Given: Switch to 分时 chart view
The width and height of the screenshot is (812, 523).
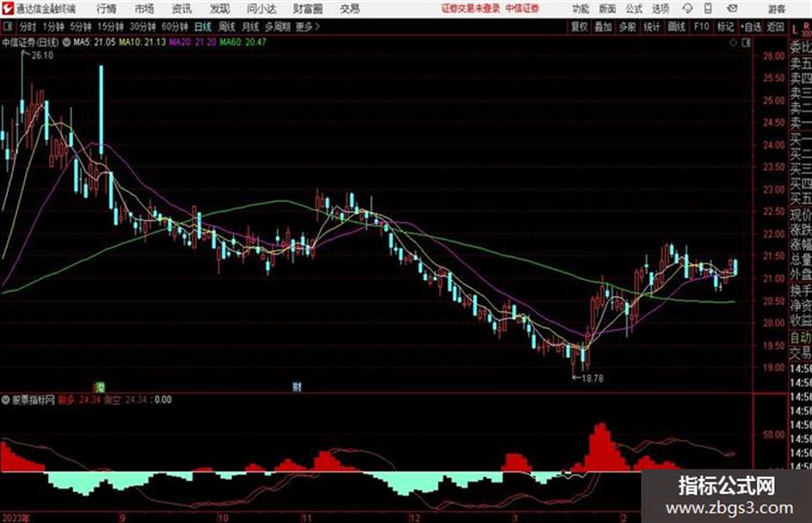Looking at the screenshot, I should point(27,27).
